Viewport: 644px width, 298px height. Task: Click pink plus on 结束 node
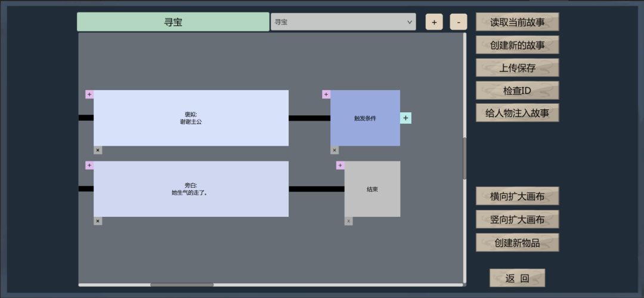click(x=340, y=165)
